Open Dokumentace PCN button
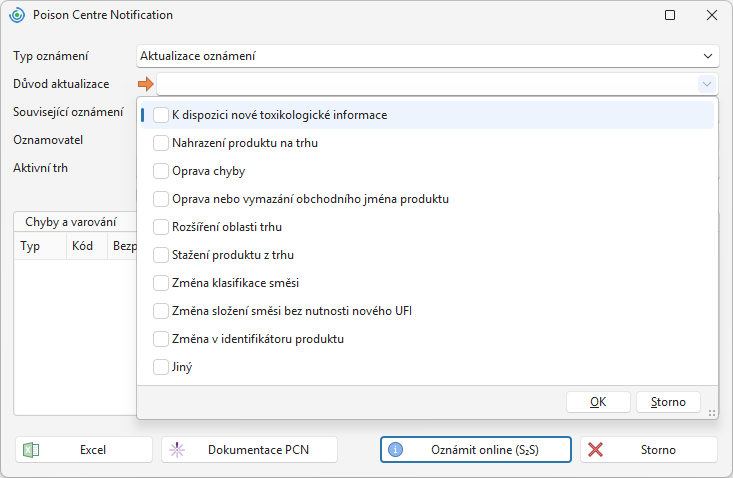Viewport: 733px width, 478px height. [x=249, y=450]
